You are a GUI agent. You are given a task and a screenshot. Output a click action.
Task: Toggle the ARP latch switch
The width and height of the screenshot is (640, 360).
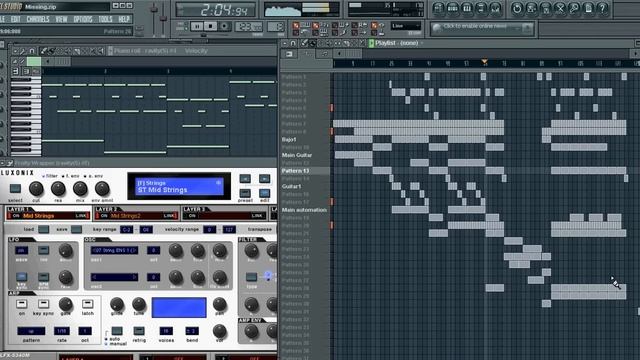tap(87, 304)
